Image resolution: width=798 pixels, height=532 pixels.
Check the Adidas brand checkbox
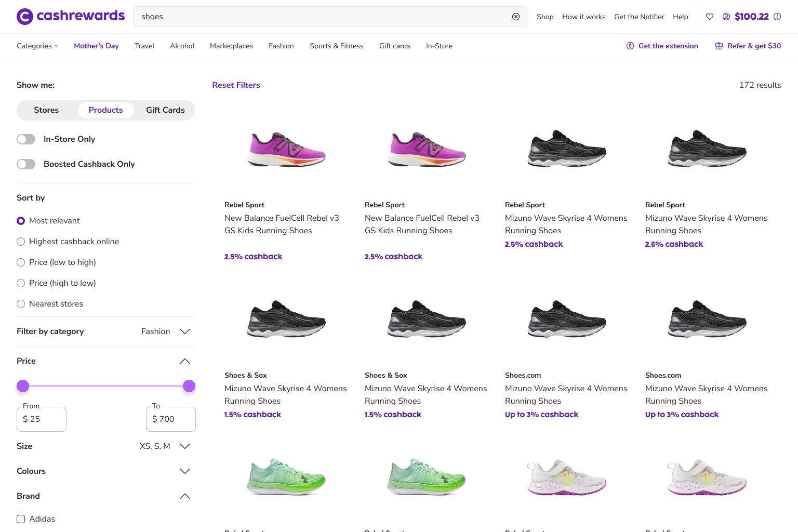(21, 519)
